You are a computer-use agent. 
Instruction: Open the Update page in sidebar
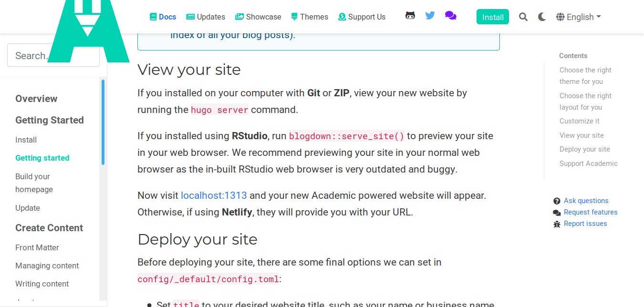pyautogui.click(x=28, y=208)
